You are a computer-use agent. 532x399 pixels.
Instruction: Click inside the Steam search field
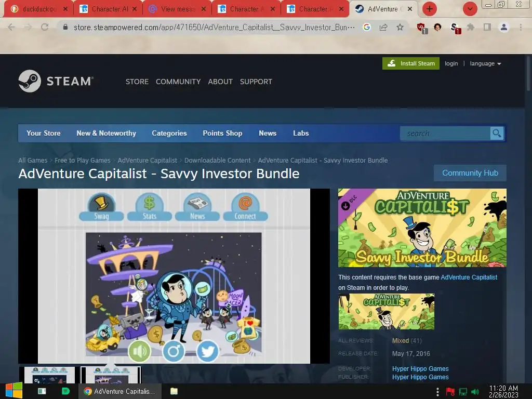point(445,134)
